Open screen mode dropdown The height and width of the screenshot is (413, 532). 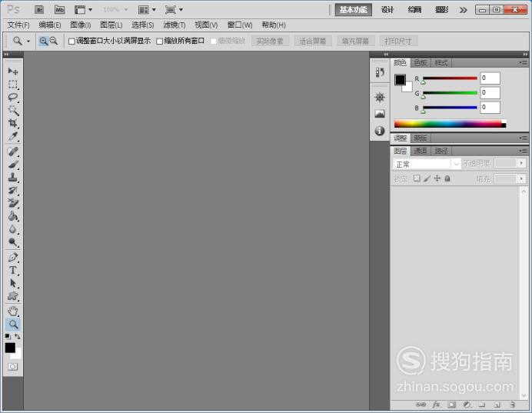174,10
